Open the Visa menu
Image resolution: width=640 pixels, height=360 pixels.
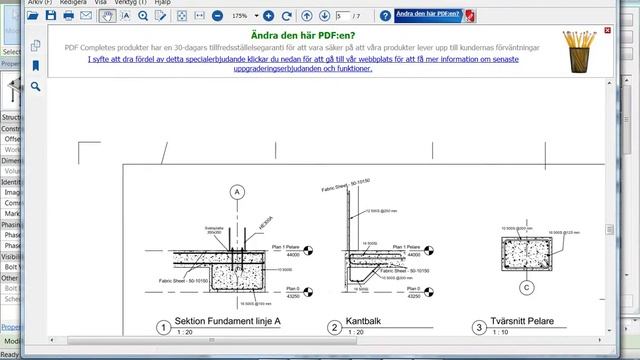coord(100,2)
